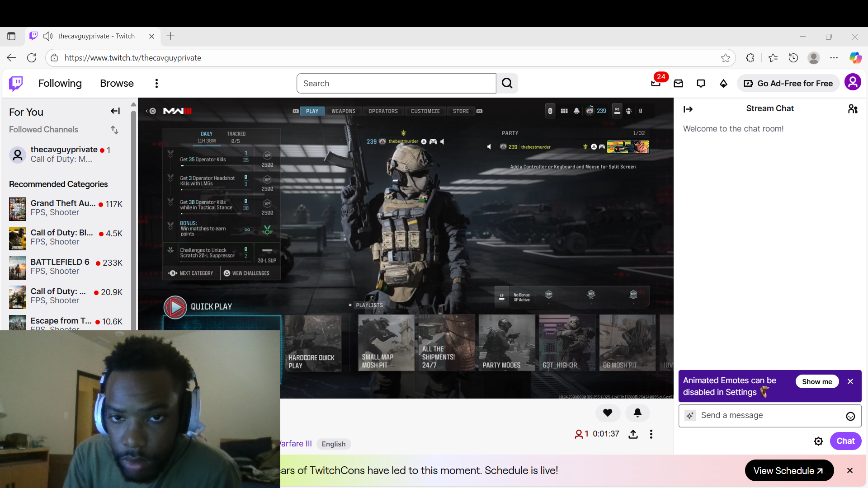
Task: Click the QUICK PLAY button icon
Action: tap(175, 307)
